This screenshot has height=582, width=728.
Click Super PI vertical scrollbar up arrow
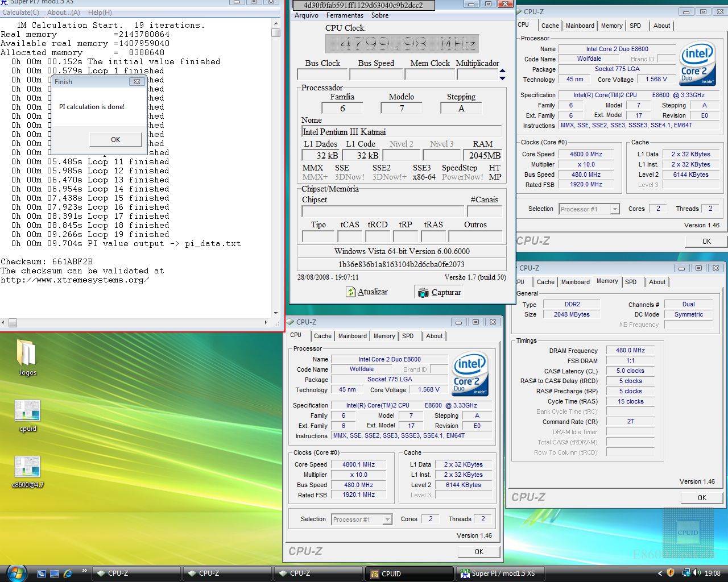(x=276, y=23)
